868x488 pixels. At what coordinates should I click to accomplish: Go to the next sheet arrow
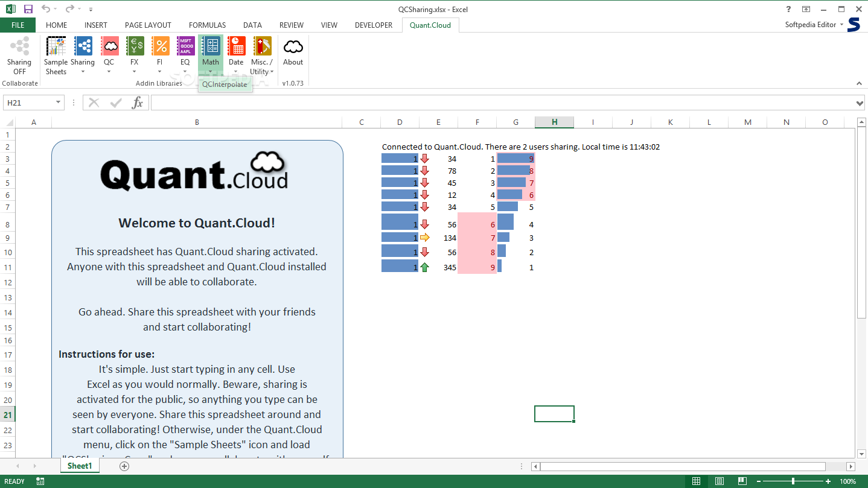34,466
